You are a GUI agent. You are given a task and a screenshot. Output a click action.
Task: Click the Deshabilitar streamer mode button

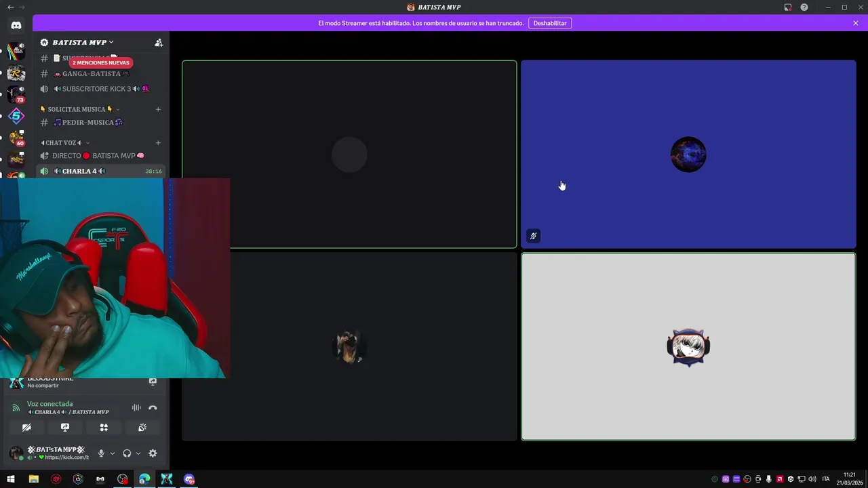click(550, 23)
